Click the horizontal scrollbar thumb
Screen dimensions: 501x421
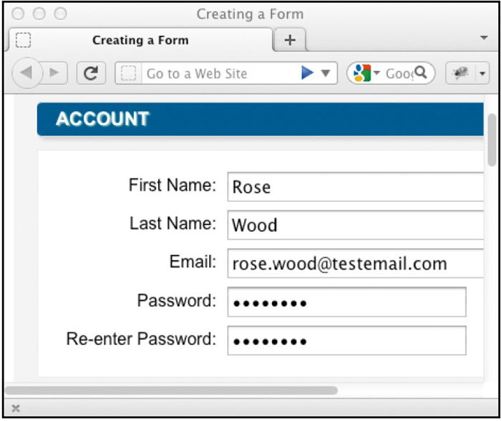[x=171, y=390]
